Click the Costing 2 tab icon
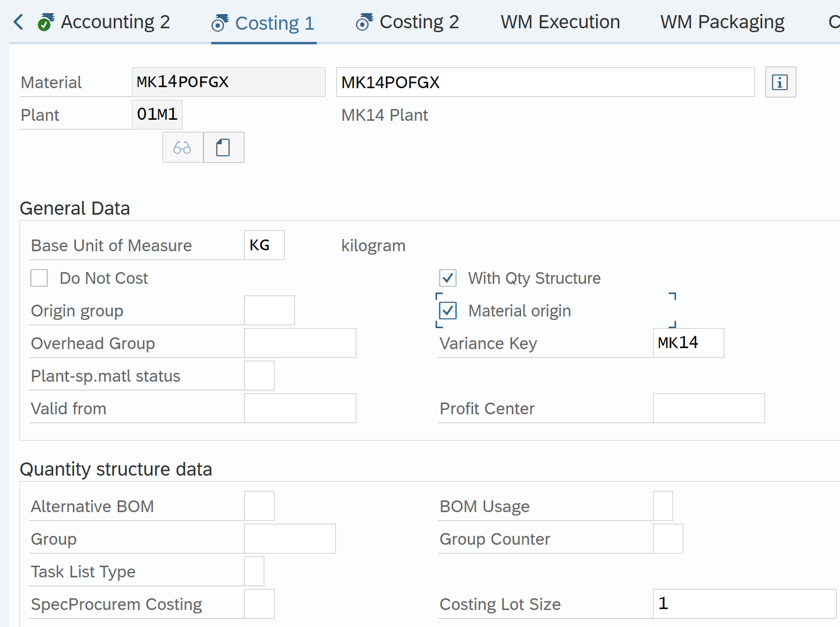 click(x=364, y=23)
